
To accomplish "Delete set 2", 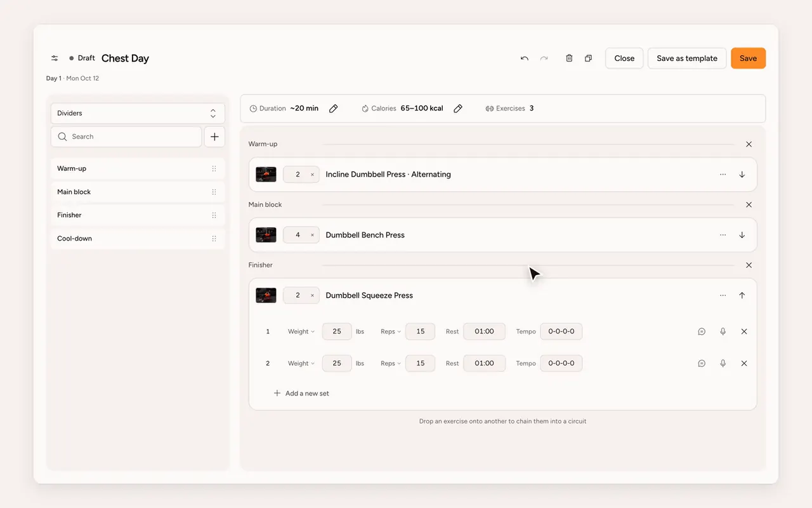I will [x=744, y=363].
